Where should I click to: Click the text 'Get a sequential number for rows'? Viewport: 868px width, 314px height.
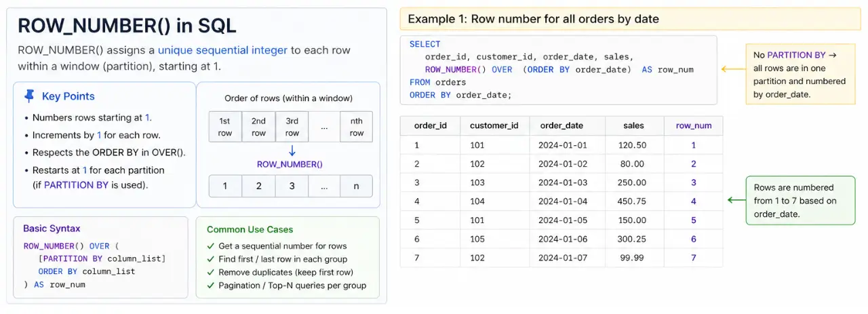point(283,246)
